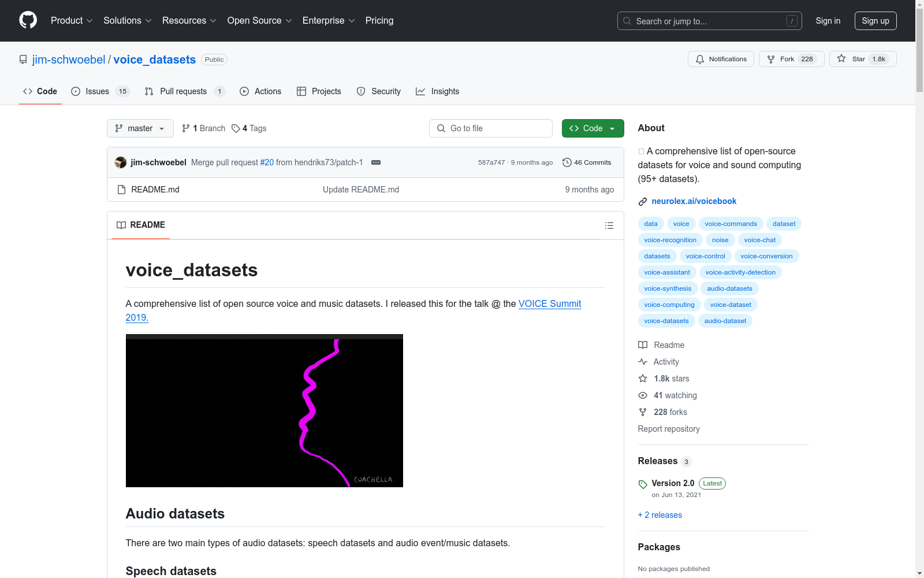Click the star icon beside 1.8k stars
Viewport: 924px width, 578px height.
tap(643, 379)
